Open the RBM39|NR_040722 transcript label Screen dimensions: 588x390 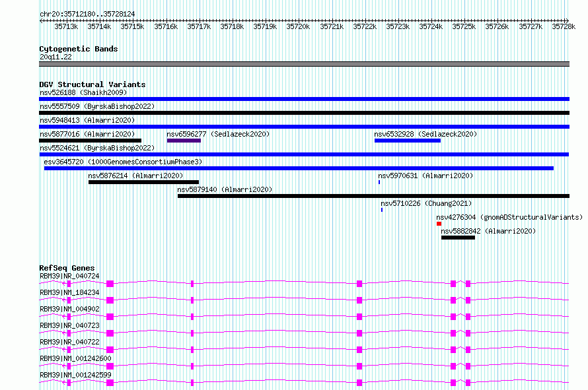69,342
